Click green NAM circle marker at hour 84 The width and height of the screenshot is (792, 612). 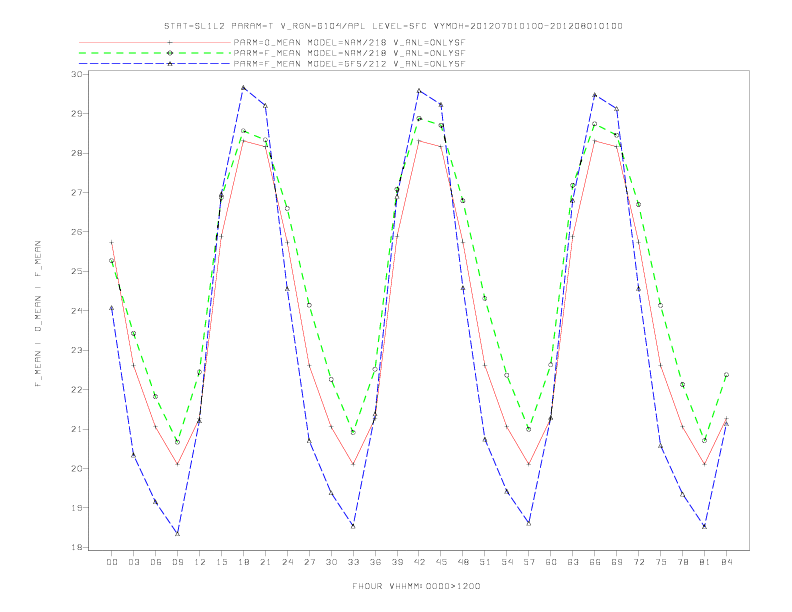pos(726,375)
